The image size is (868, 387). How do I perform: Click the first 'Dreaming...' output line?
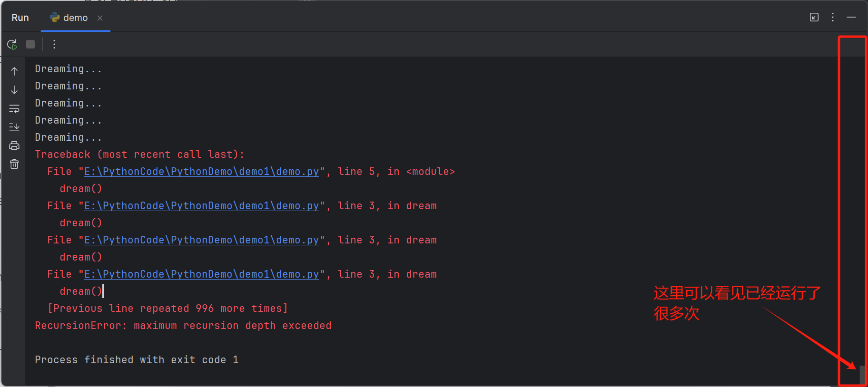(68, 69)
